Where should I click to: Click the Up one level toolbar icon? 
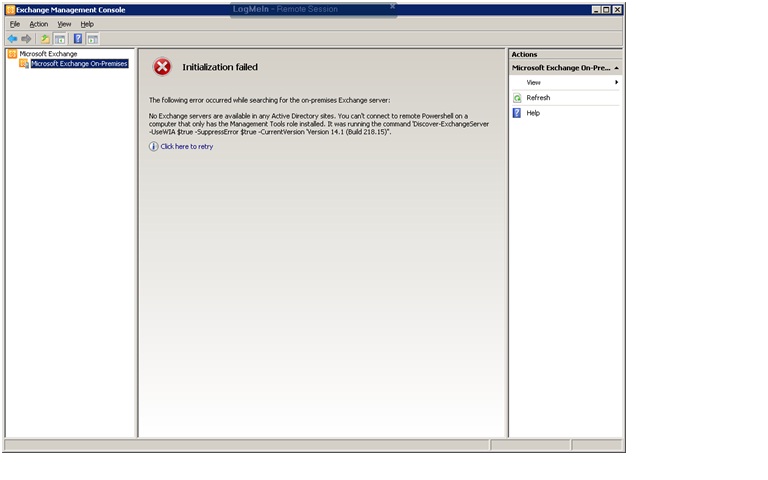pos(45,39)
